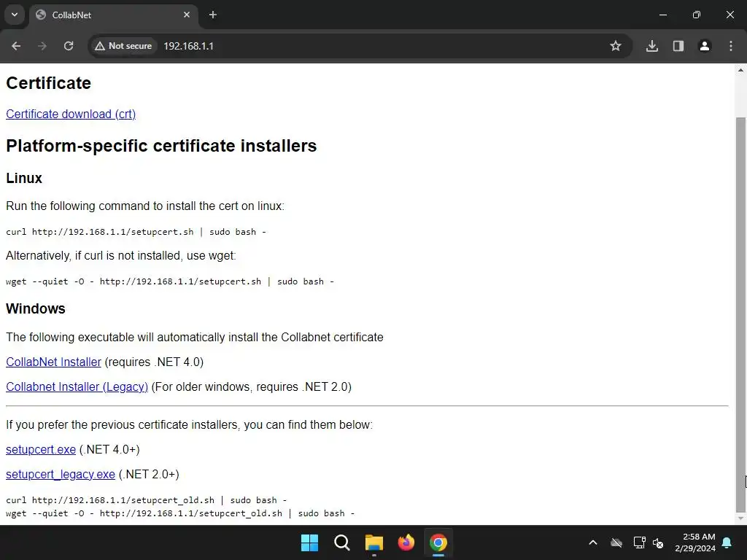Click the Platform-specific certificate installers heading
This screenshot has width=747, height=560.
[x=161, y=146]
